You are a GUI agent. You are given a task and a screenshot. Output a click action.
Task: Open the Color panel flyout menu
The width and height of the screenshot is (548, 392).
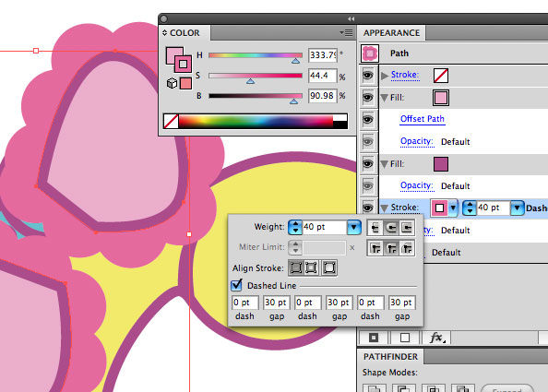point(346,33)
